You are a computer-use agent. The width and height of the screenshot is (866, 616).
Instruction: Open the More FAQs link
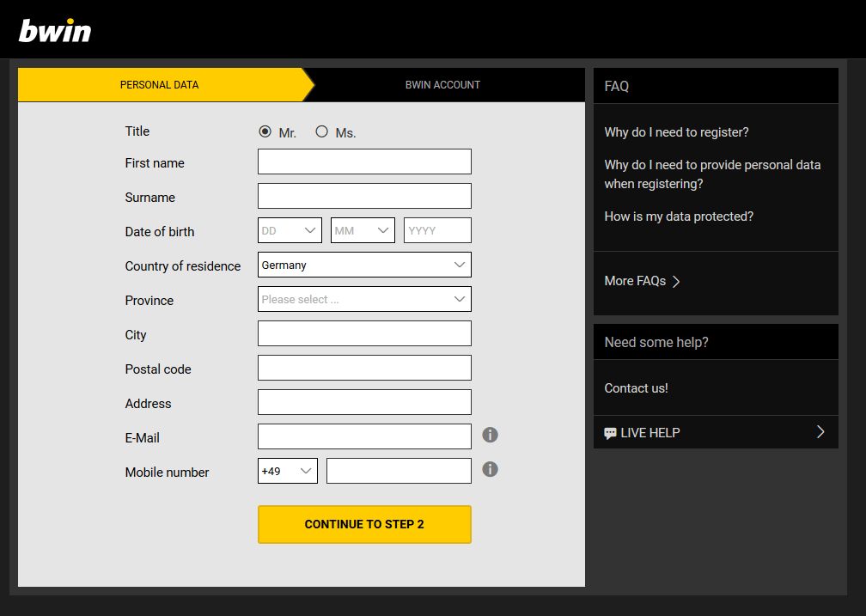[x=642, y=281]
